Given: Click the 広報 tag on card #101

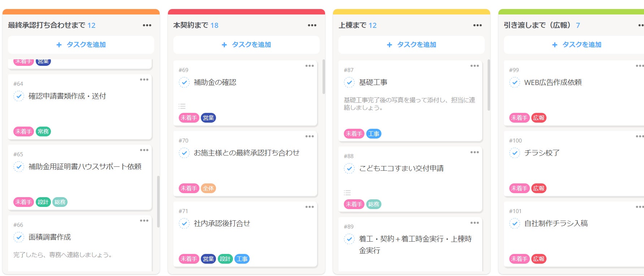Looking at the screenshot, I should coord(539,259).
